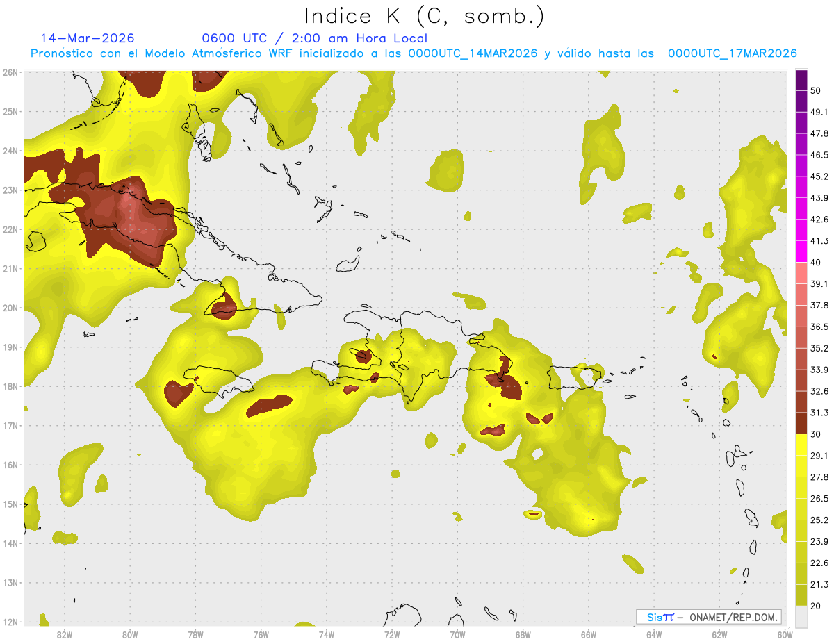
Task: Click the colorbar value "42.6"
Action: tap(819, 220)
